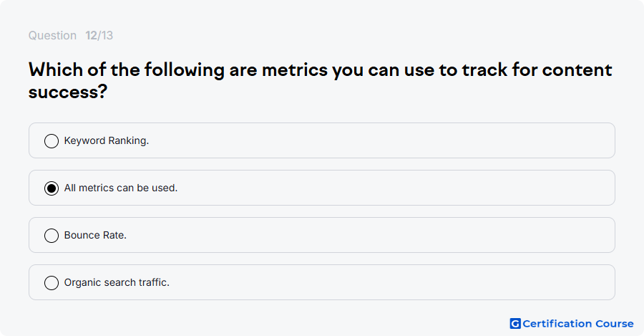
Task: Click the 'Bounce Rate.' answer label
Action: pyautogui.click(x=95, y=235)
